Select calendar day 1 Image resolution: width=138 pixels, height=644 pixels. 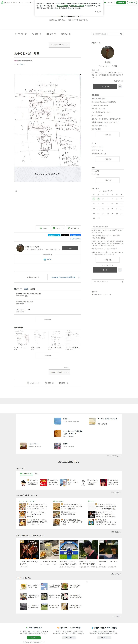(94, 199)
